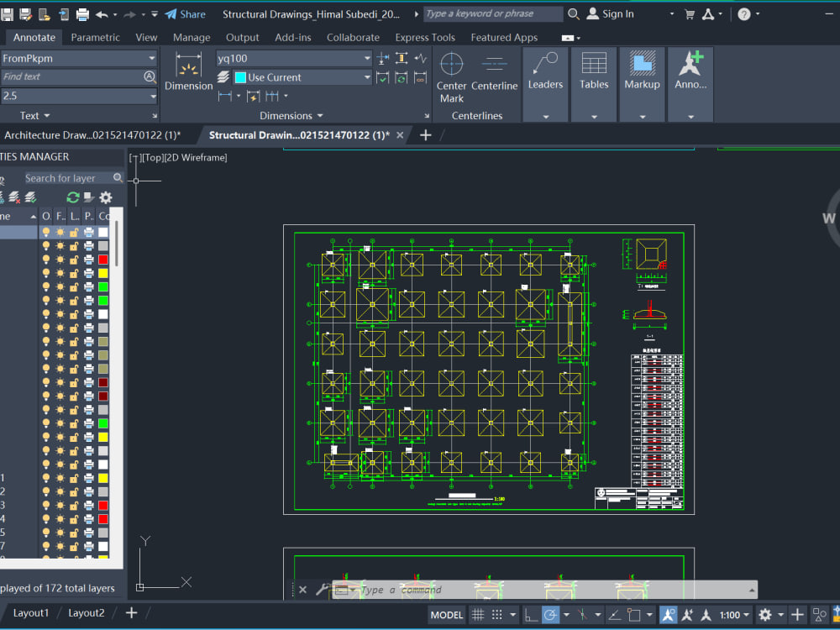The width and height of the screenshot is (840, 630).
Task: Open the Featured Apps tab
Action: point(504,38)
